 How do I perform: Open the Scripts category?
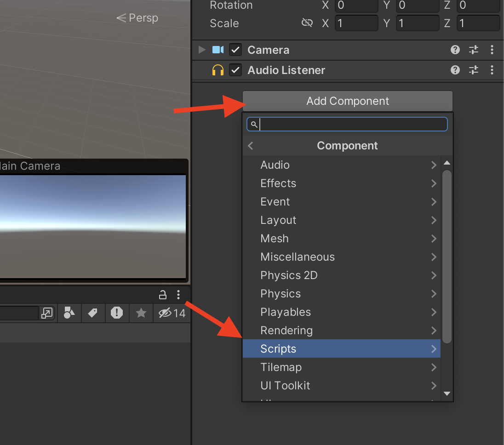pyautogui.click(x=278, y=348)
